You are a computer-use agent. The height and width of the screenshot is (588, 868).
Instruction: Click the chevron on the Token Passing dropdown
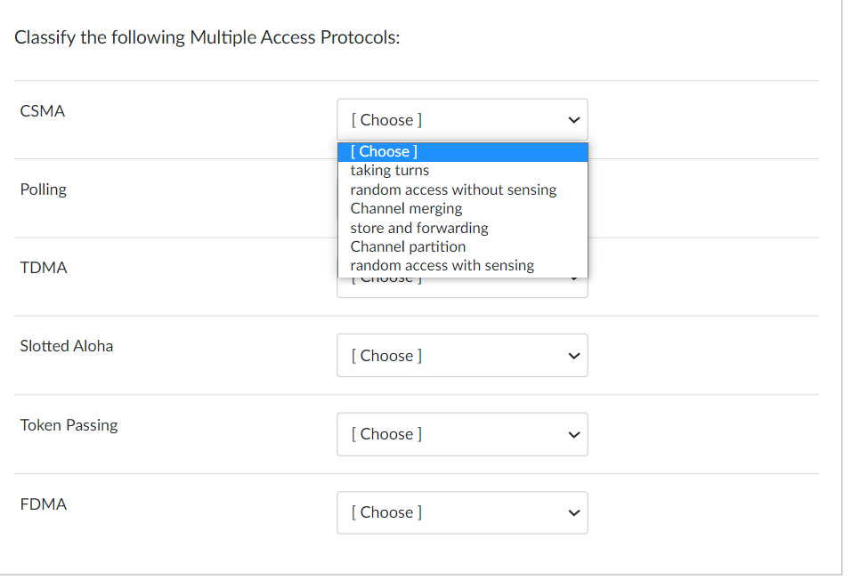573,434
